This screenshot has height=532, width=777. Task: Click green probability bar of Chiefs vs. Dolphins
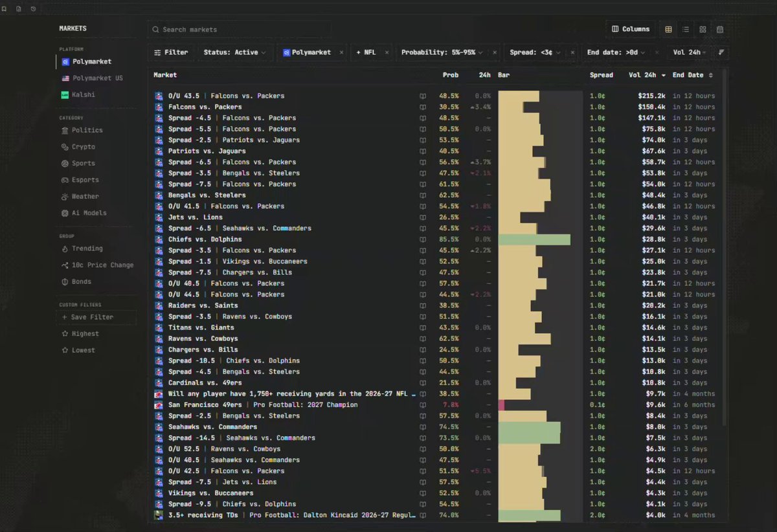534,239
